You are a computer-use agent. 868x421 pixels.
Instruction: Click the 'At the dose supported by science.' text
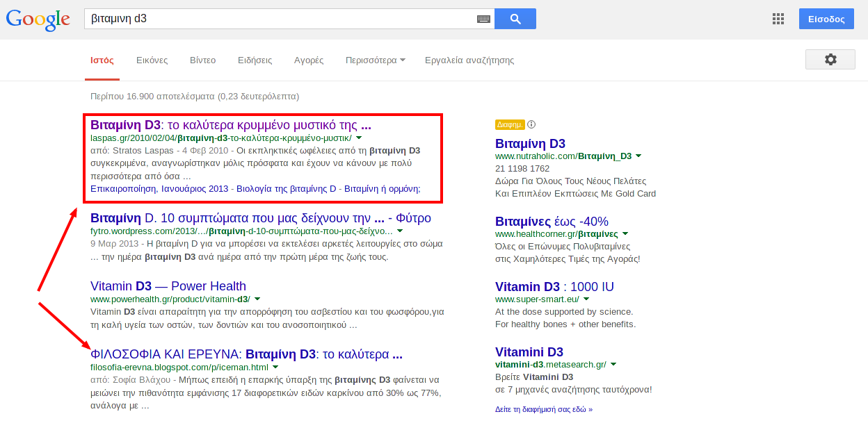click(x=564, y=312)
